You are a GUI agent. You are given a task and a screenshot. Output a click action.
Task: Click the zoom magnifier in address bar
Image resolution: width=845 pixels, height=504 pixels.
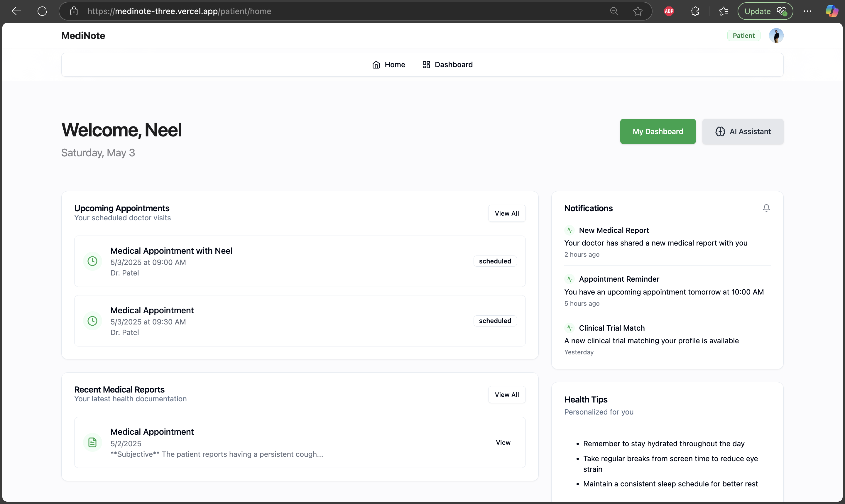614,11
